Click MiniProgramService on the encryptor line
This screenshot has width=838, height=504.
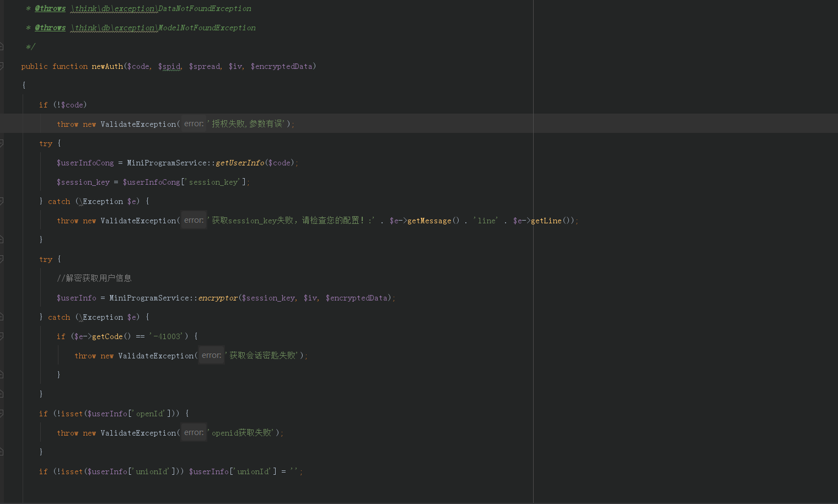click(149, 298)
